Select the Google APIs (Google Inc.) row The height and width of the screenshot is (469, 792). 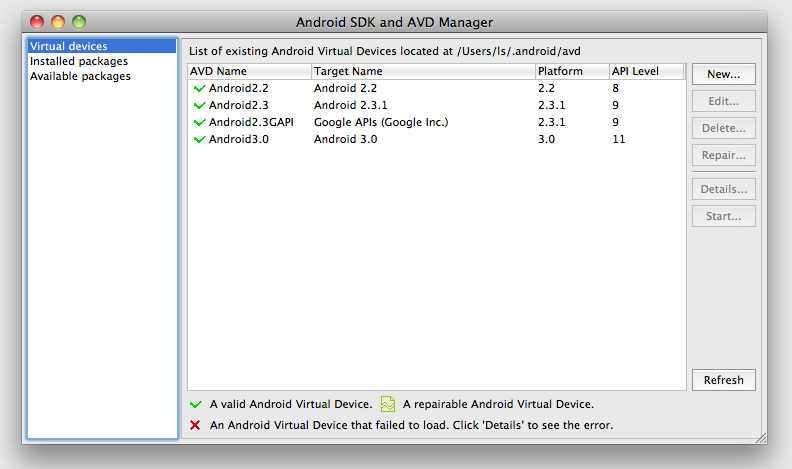381,123
